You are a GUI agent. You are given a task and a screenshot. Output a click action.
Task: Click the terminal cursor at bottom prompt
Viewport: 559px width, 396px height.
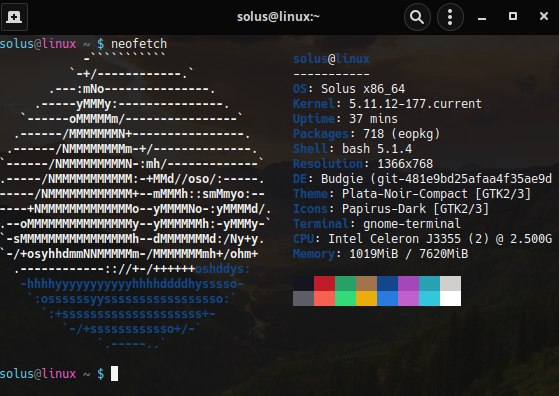click(114, 374)
